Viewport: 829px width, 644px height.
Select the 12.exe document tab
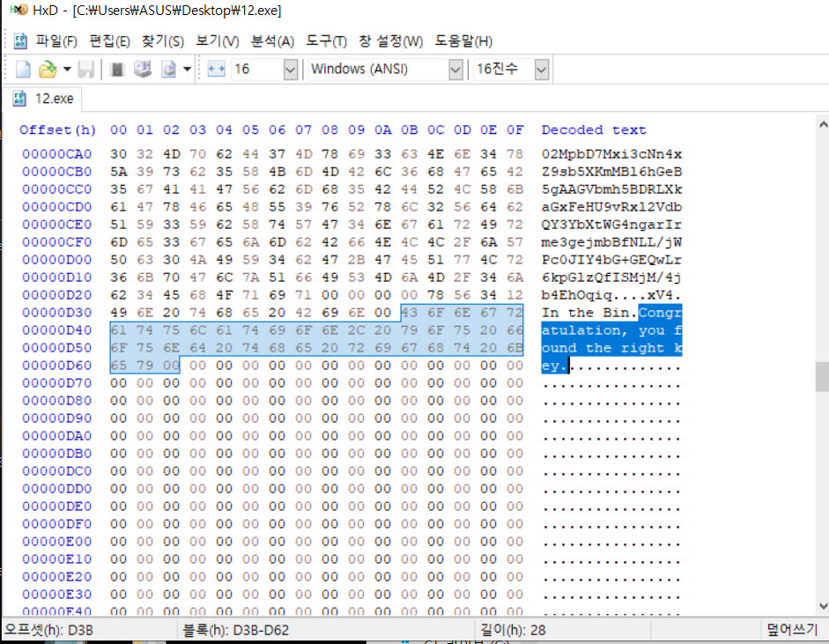43,99
